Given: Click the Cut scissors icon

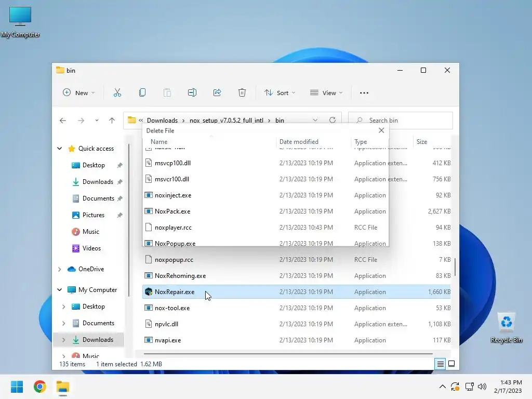Looking at the screenshot, I should tap(117, 92).
